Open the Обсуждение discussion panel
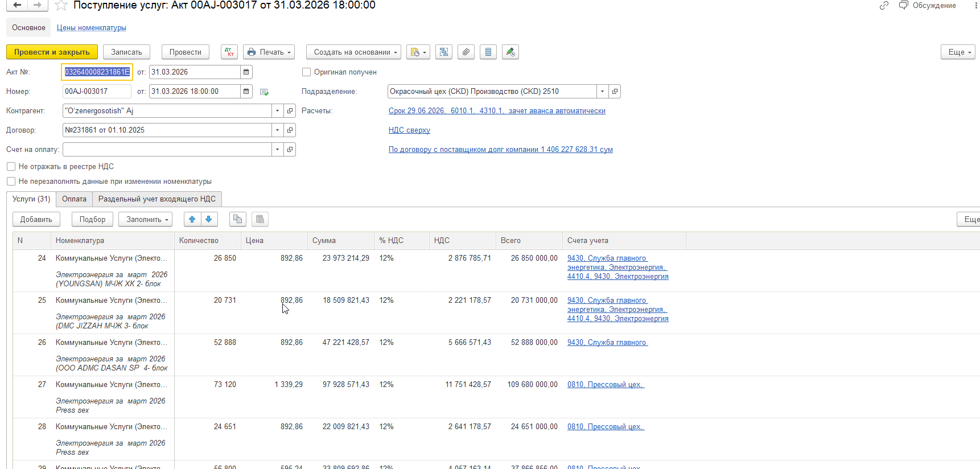The height and width of the screenshot is (469, 980). coord(928,6)
